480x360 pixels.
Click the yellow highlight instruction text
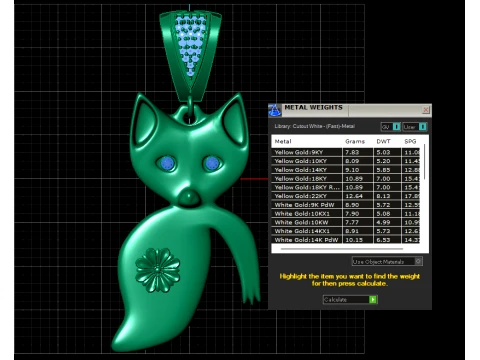pyautogui.click(x=350, y=280)
